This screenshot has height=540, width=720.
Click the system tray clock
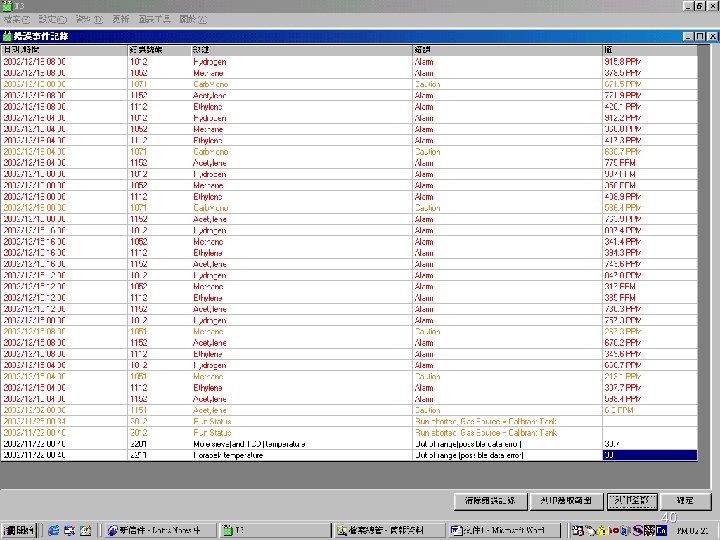[692, 531]
